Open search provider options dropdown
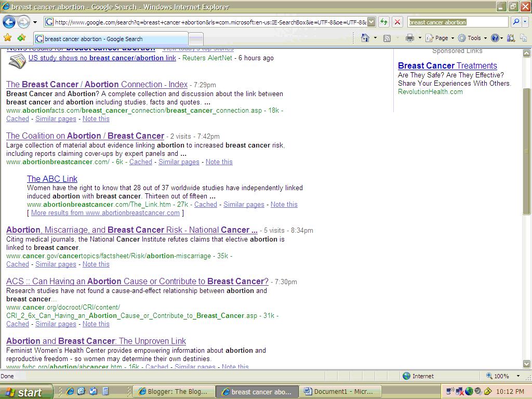Screen dimensions: 532x399 (525, 22)
